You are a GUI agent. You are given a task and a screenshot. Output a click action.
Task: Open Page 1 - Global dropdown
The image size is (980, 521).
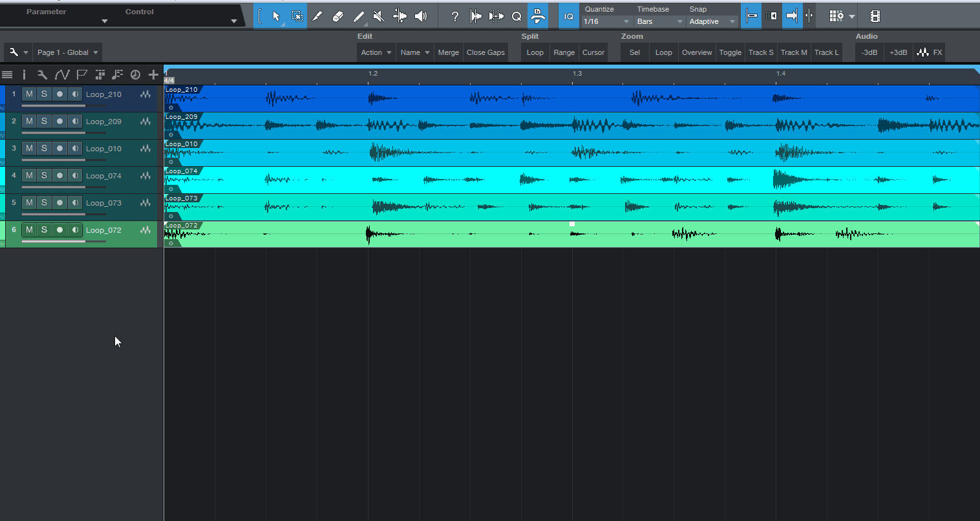click(x=67, y=52)
